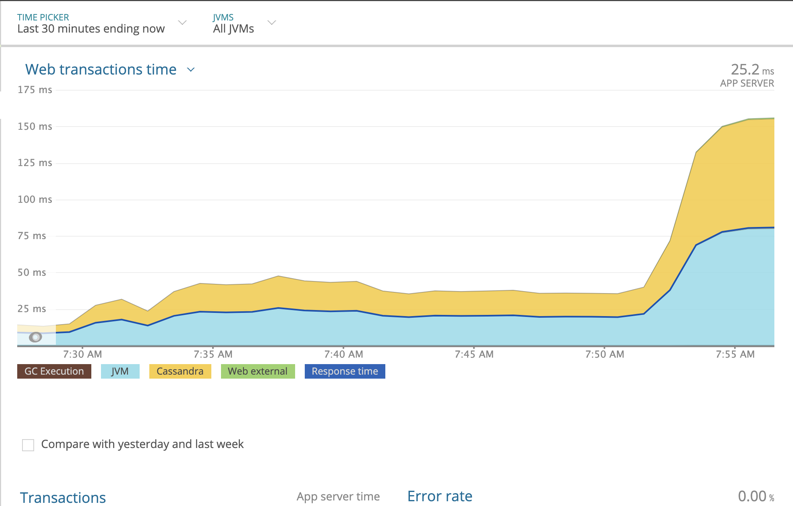
Task: Click the gray circular marker on chart
Action: (35, 337)
